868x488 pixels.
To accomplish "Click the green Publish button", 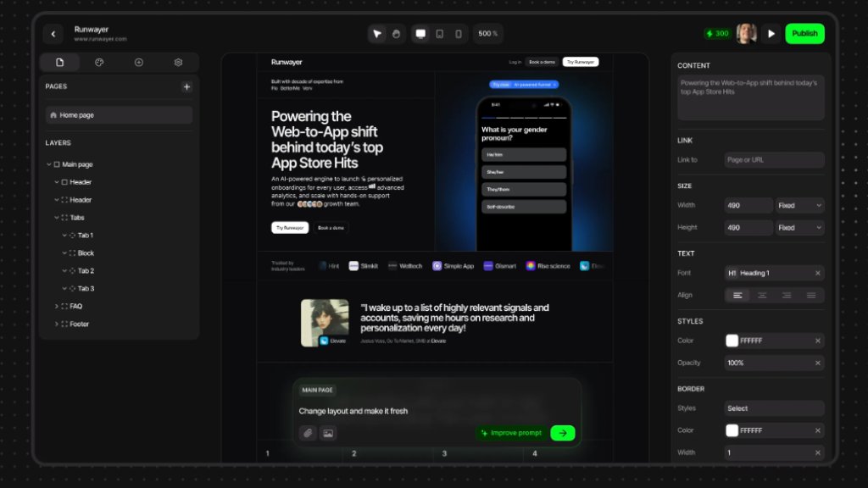I will click(x=804, y=34).
